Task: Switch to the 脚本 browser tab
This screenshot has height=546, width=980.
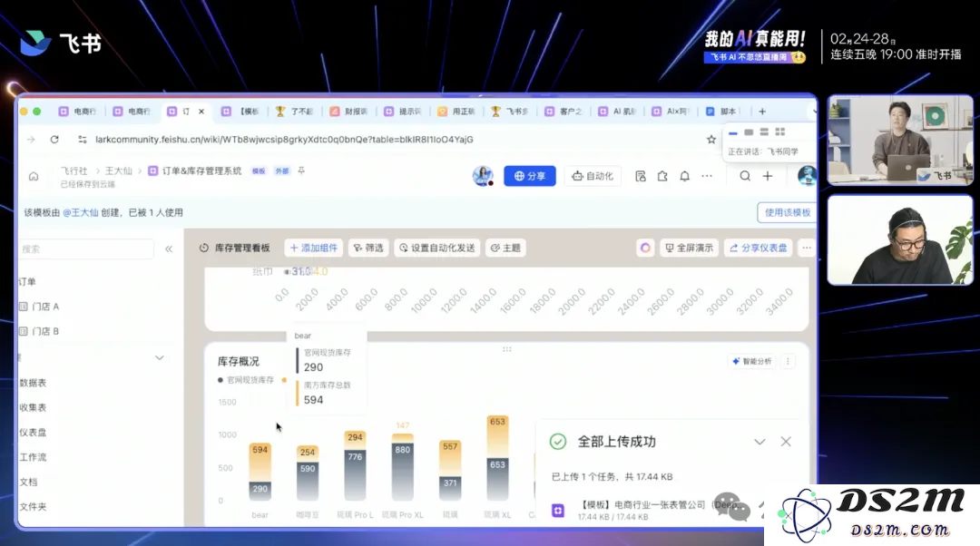Action: [x=722, y=112]
